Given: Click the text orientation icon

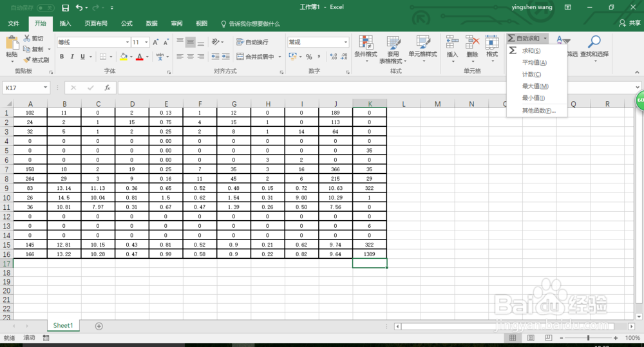Looking at the screenshot, I should pyautogui.click(x=216, y=42).
